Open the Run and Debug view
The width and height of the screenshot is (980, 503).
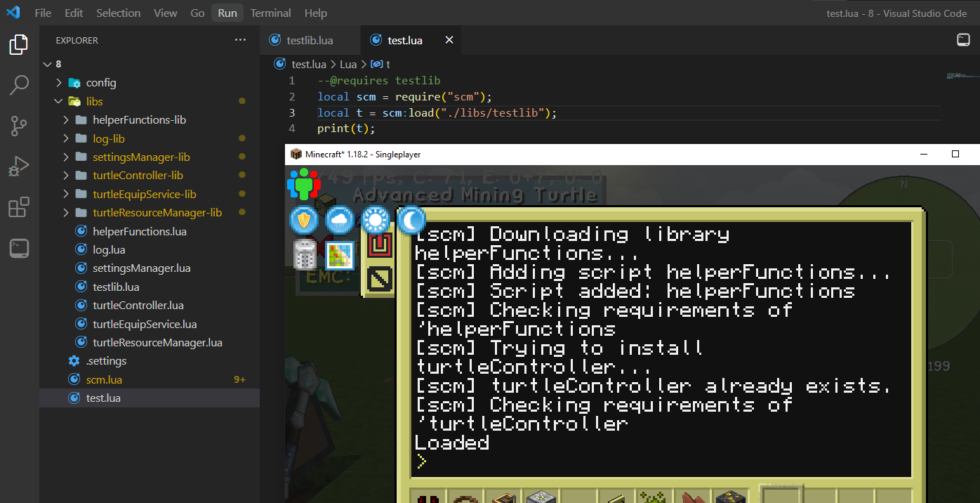[x=19, y=166]
